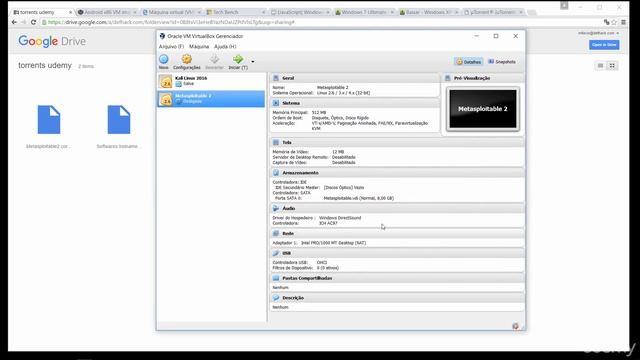640x360 pixels.
Task: Click the Metasploitable 2 OS icon
Action: point(166,99)
